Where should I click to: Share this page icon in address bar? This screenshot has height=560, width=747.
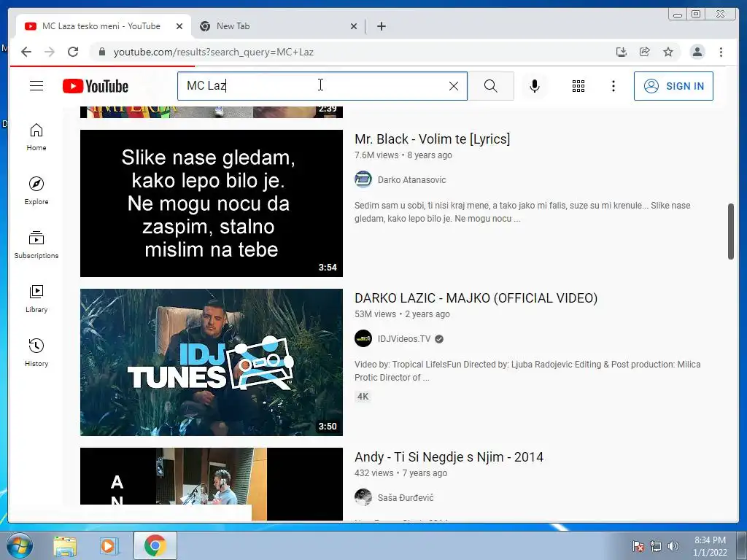[645, 52]
